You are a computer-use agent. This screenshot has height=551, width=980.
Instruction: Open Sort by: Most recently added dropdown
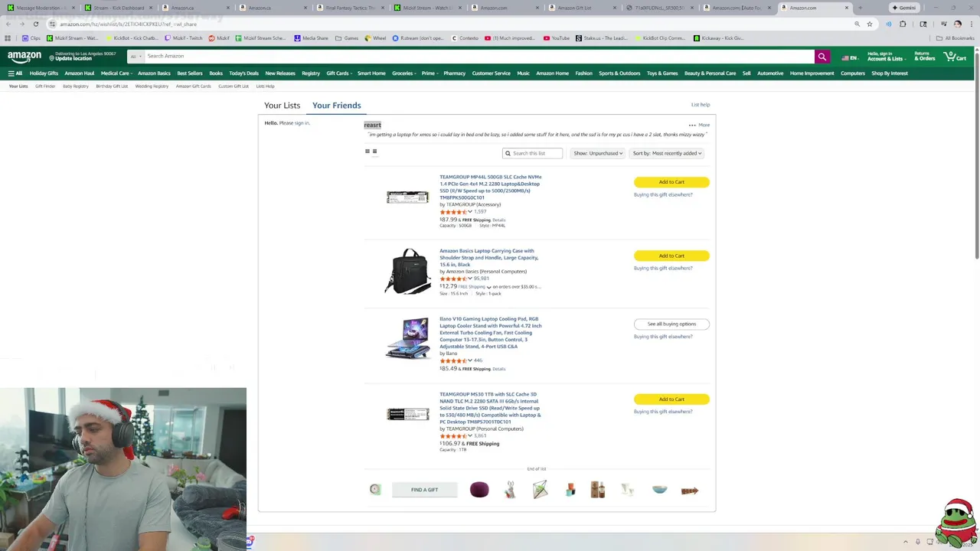coord(667,153)
